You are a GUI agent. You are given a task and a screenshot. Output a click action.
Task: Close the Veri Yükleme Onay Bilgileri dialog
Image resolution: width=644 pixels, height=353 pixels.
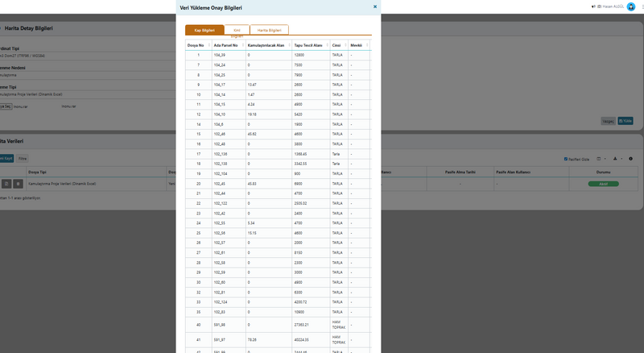(374, 6)
